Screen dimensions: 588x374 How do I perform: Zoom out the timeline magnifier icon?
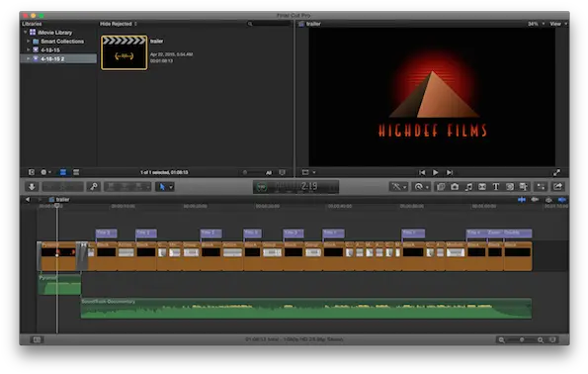501,339
